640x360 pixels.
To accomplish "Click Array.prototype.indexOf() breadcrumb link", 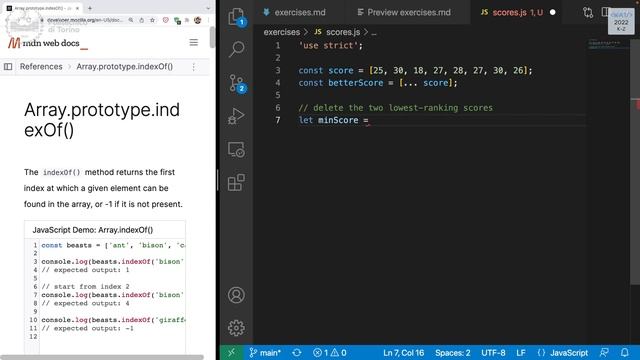I will (x=124, y=67).
